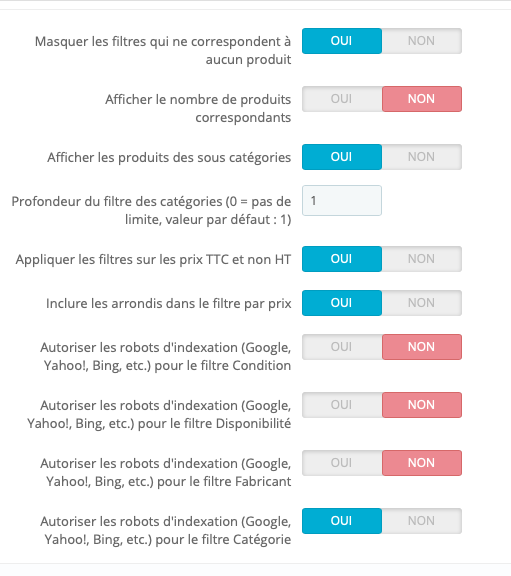Enable OUI for 'Afficher le nombre de produits'
Screen dimensions: 511x576
click(342, 99)
